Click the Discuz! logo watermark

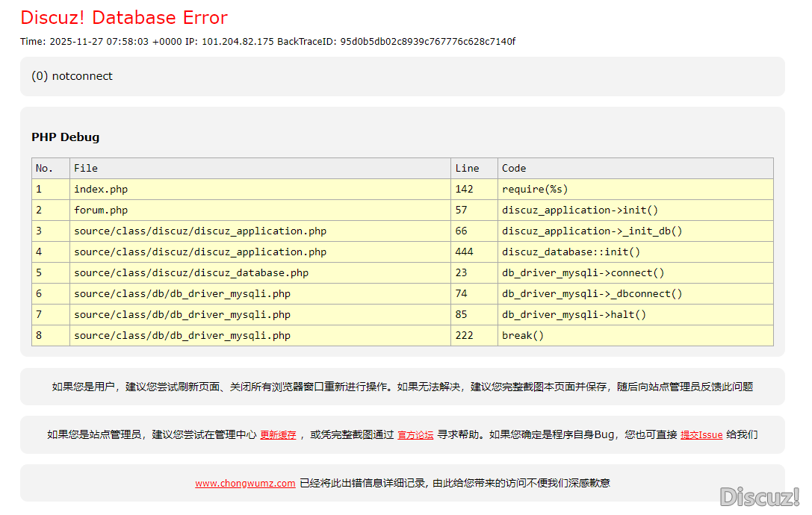click(759, 497)
